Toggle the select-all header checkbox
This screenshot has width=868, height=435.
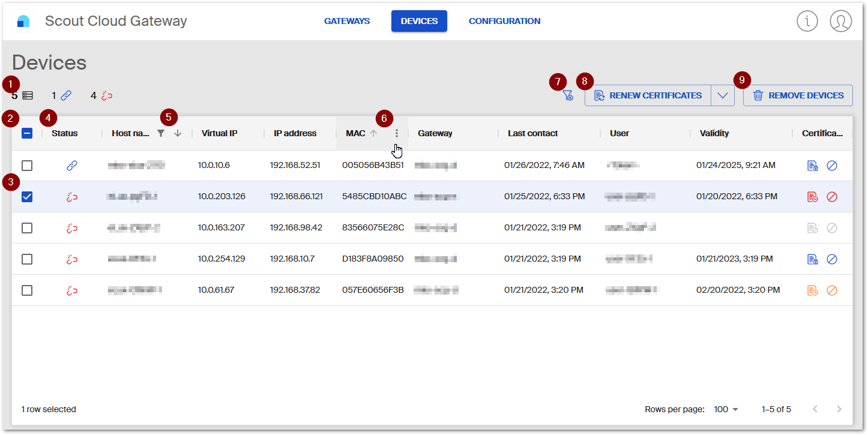[27, 133]
